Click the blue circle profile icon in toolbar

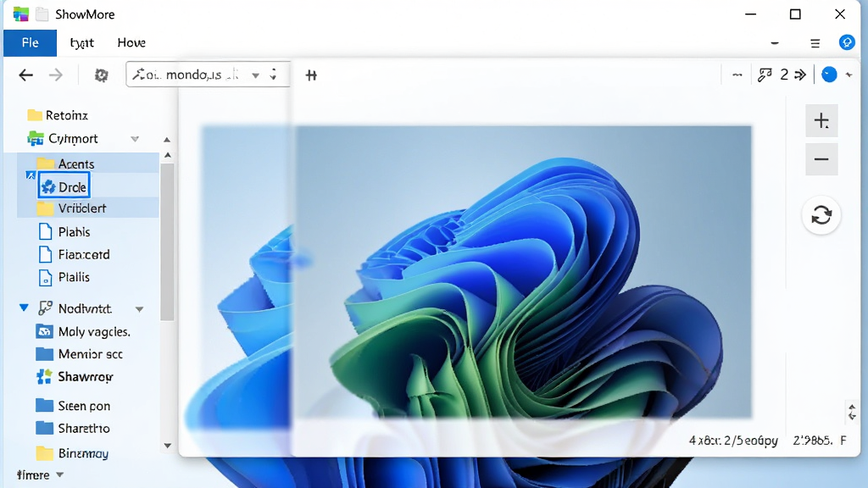829,75
